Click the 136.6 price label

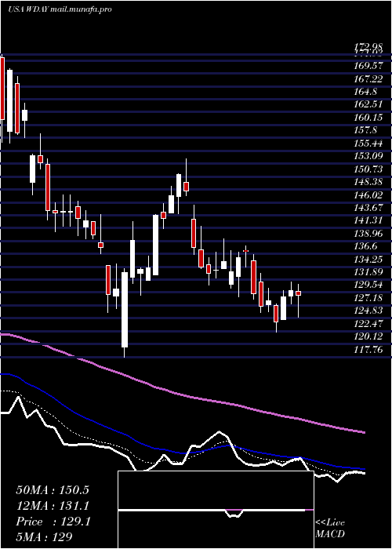(366, 247)
